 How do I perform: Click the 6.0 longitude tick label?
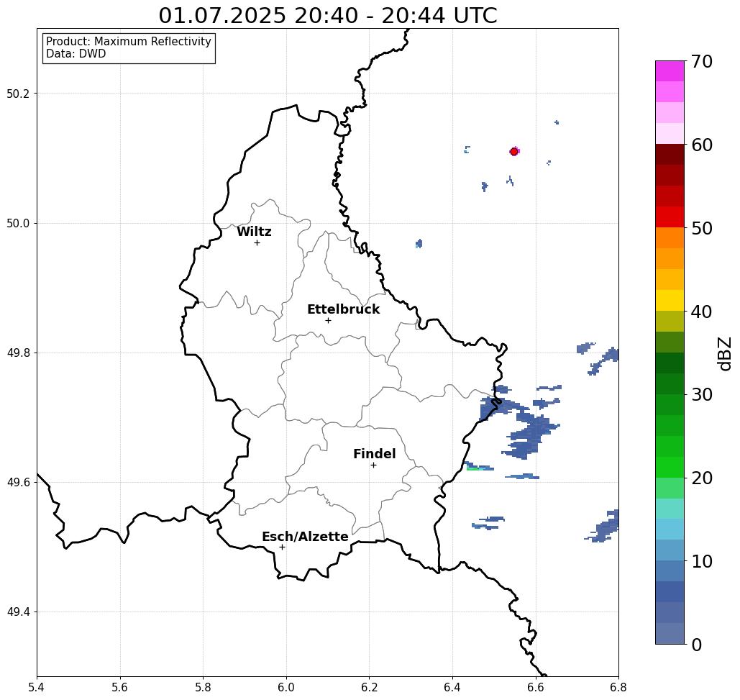[286, 687]
